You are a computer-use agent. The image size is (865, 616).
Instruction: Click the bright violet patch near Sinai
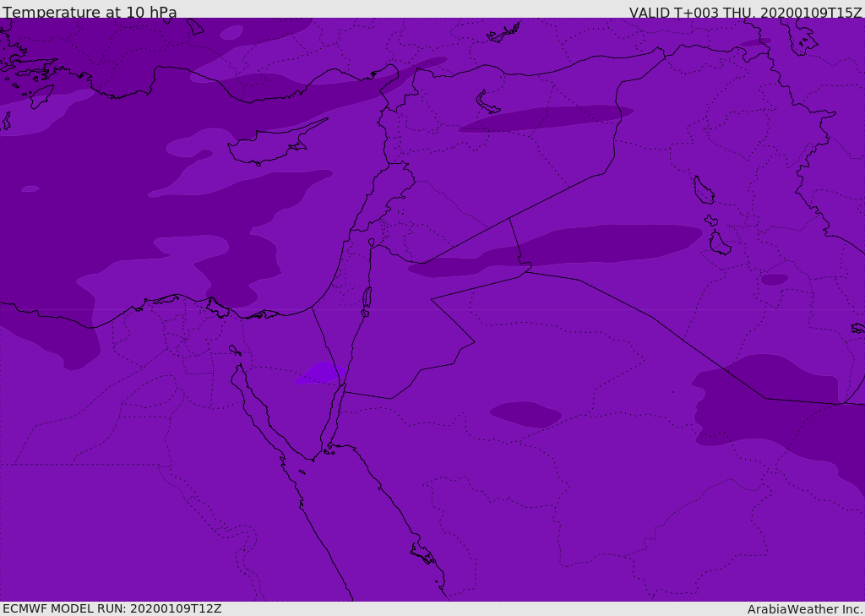pos(322,373)
